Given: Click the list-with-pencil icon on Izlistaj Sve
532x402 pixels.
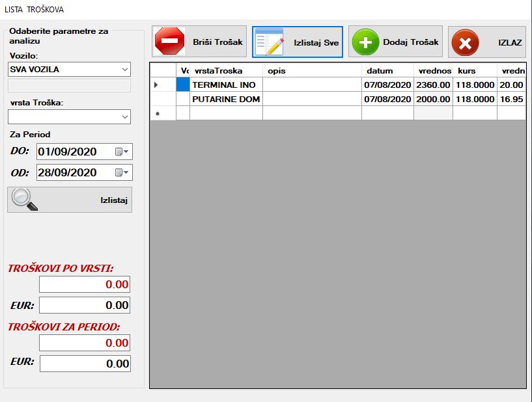Looking at the screenshot, I should click(x=270, y=42).
